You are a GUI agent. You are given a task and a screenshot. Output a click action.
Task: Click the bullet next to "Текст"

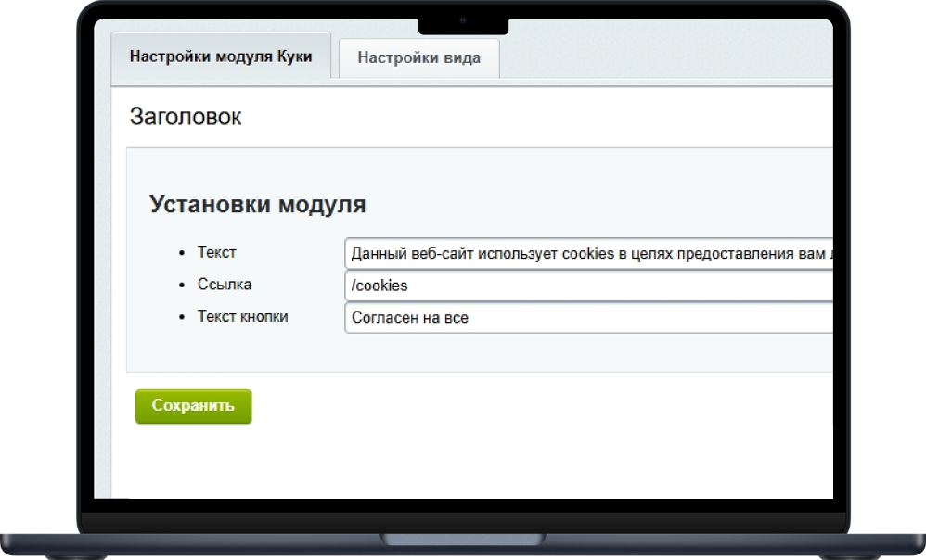tap(182, 251)
